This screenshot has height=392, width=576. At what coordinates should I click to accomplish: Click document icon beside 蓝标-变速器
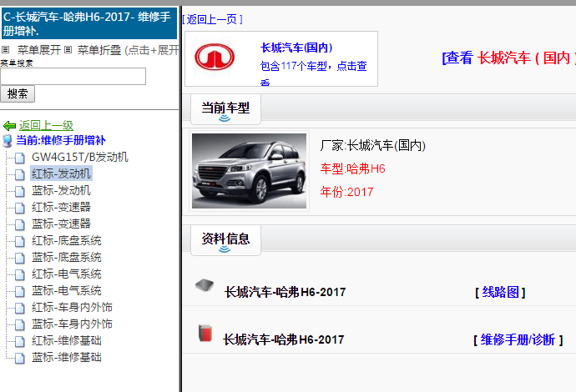pyautogui.click(x=20, y=224)
